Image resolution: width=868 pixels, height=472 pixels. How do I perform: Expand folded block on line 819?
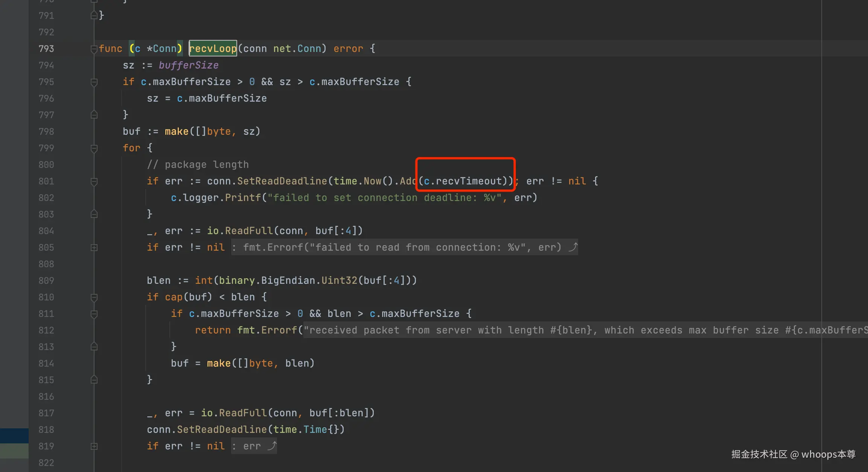94,446
